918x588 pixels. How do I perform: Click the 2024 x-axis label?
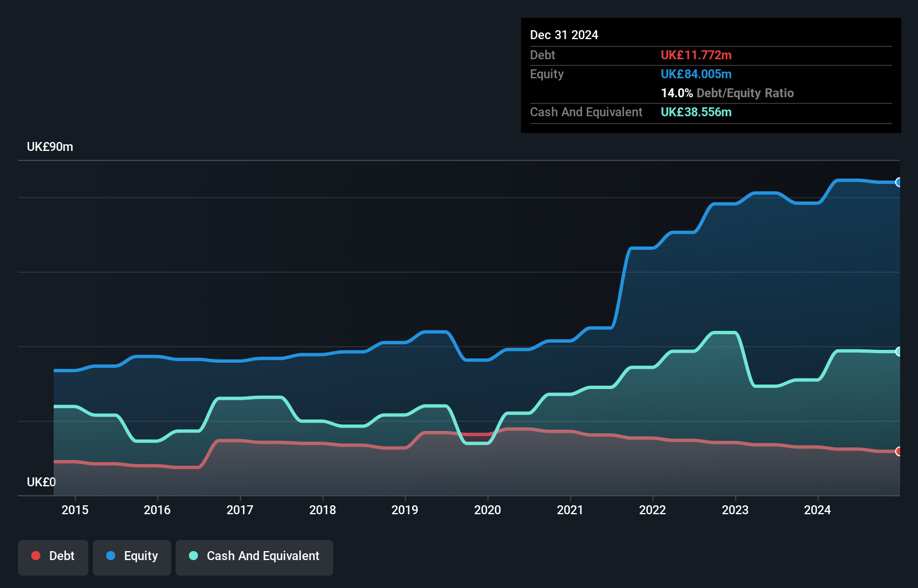coord(817,510)
